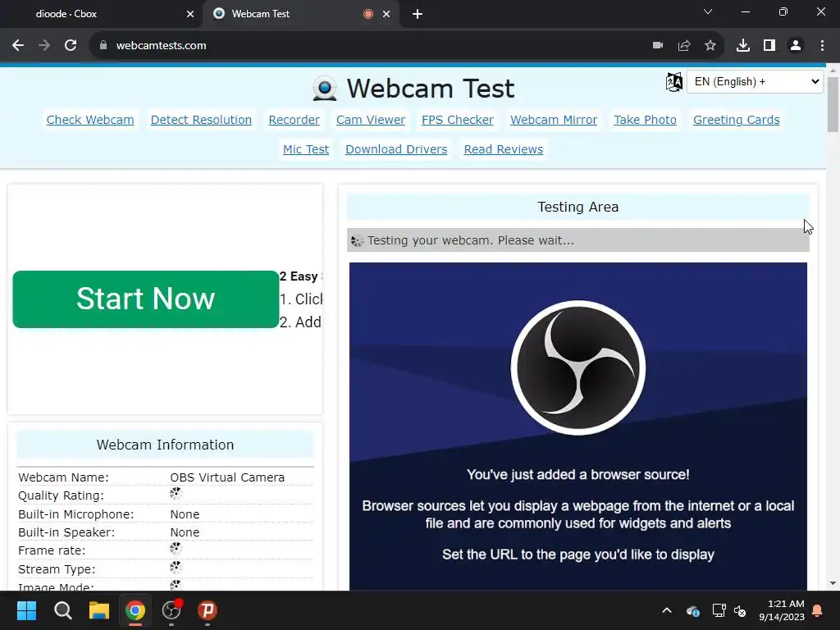
Task: Show hidden system tray icons
Action: click(667, 610)
